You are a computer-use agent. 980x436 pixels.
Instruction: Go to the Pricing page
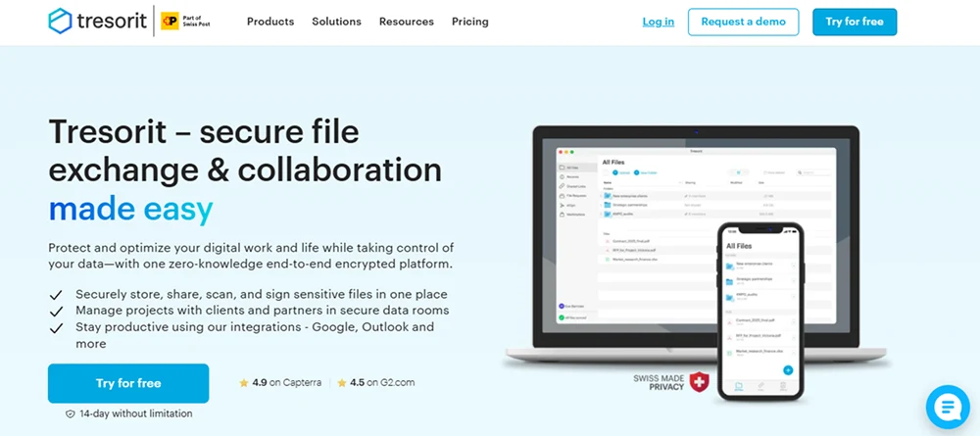click(472, 22)
